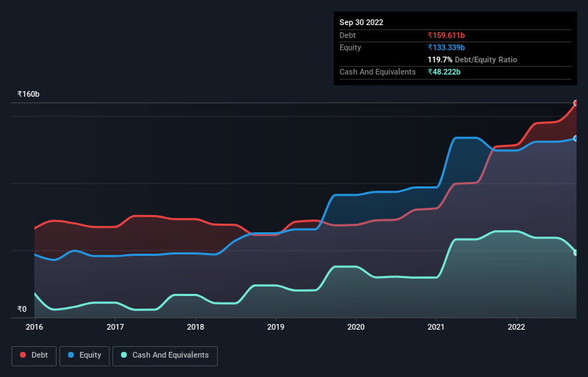Click the 2021 x-axis label
Viewport: 588px width, 377px height.
(436, 327)
